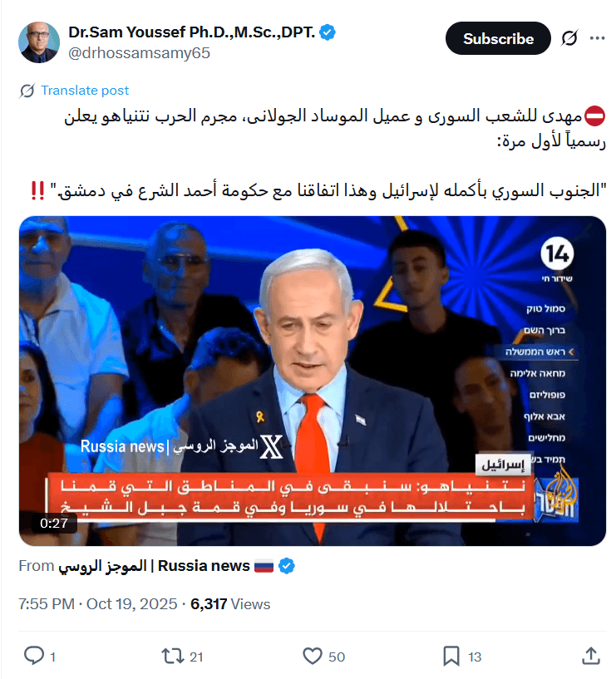Click the Translate post link
The image size is (616, 679).
[85, 91]
